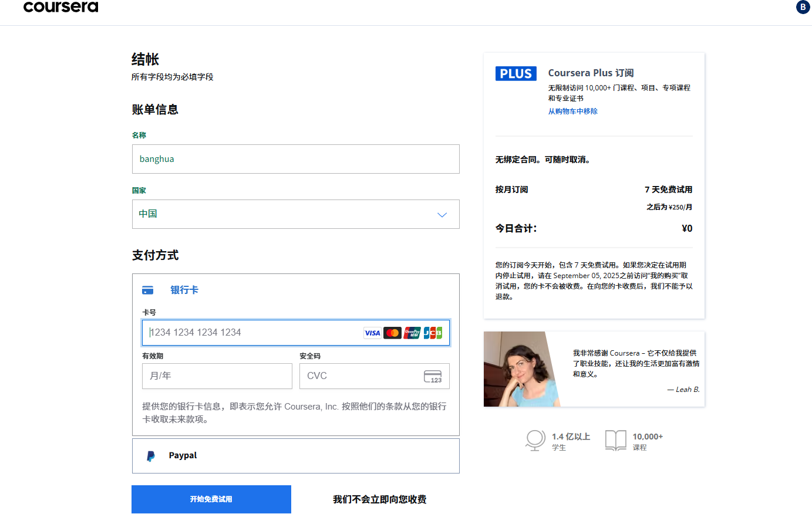
Task: Click the 1.4 亿以上 学生 statistic
Action: click(x=558, y=441)
